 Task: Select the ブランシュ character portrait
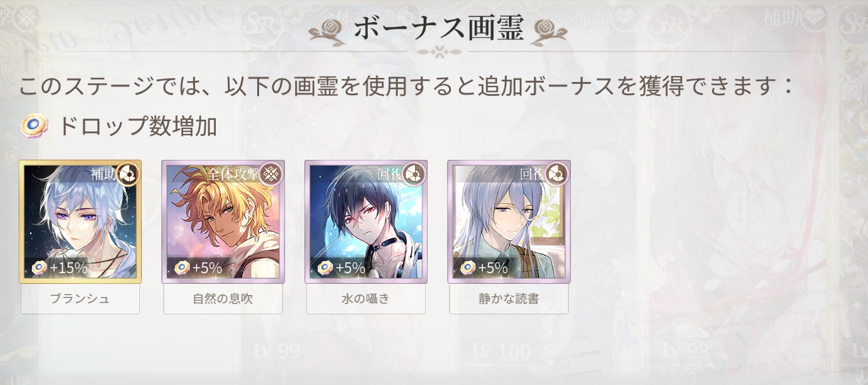pos(80,222)
